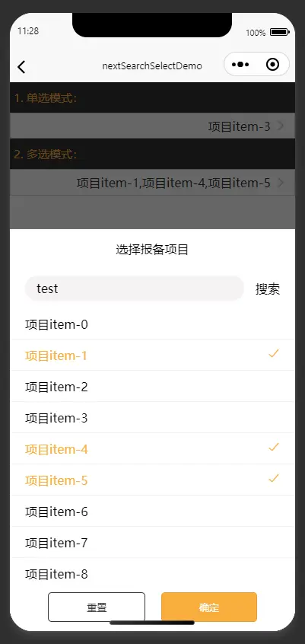Click checkmark icon beside 项目item-5
Image resolution: width=305 pixels, height=644 pixels.
[x=274, y=478]
